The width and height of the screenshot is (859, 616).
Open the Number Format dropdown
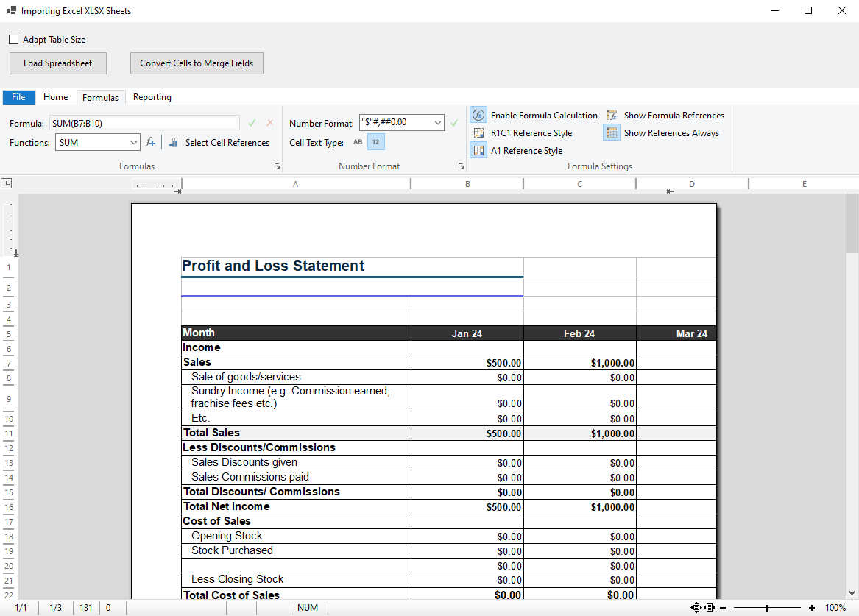click(438, 123)
